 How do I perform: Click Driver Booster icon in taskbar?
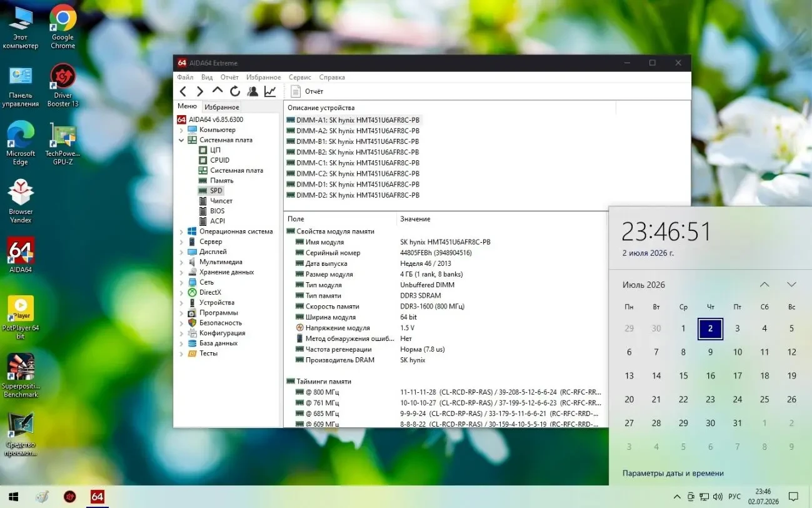click(70, 497)
